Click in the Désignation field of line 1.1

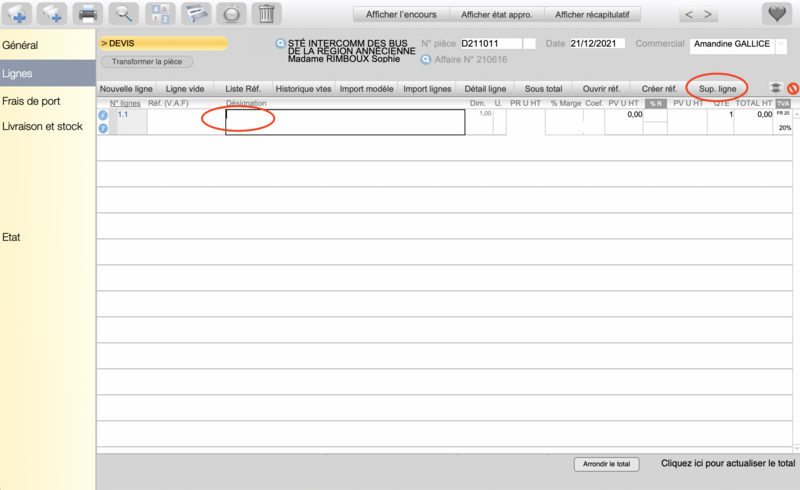click(x=344, y=121)
